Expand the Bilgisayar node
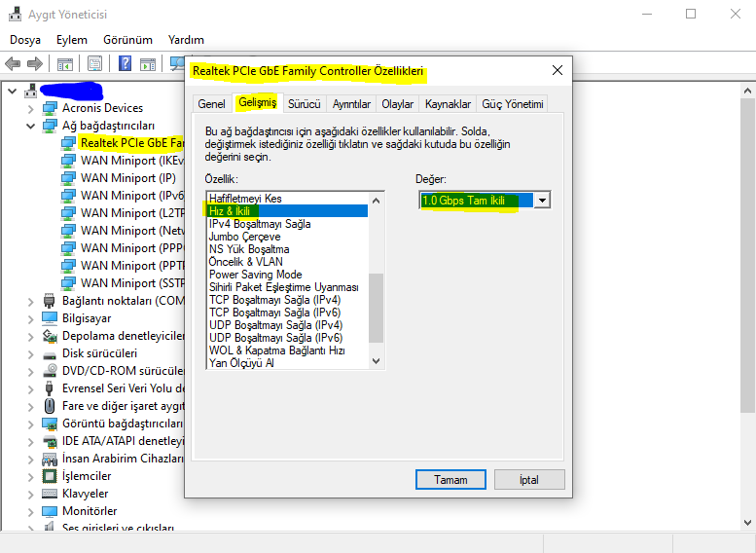756x553 pixels. pyautogui.click(x=31, y=319)
